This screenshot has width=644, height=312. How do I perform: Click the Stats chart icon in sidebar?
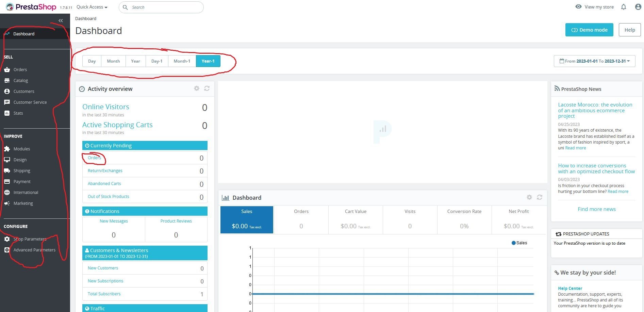(7, 113)
